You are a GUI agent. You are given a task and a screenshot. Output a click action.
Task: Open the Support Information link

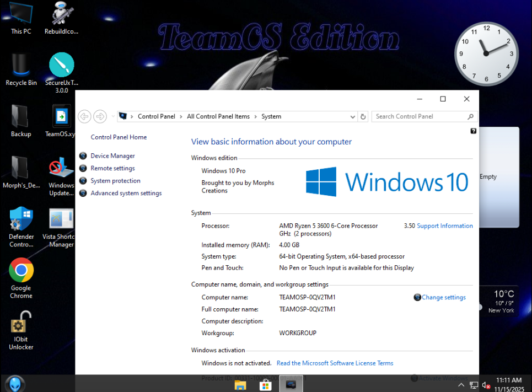[x=444, y=225]
